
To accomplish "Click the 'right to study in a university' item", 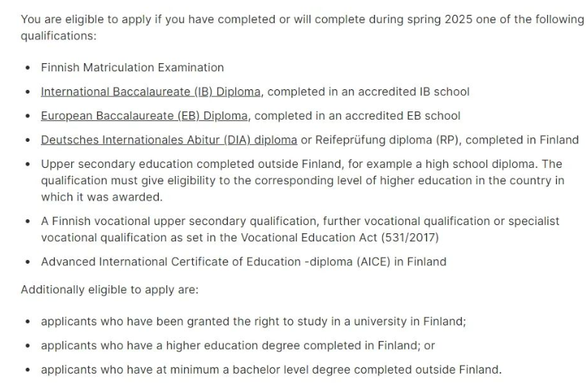I will [x=253, y=322].
